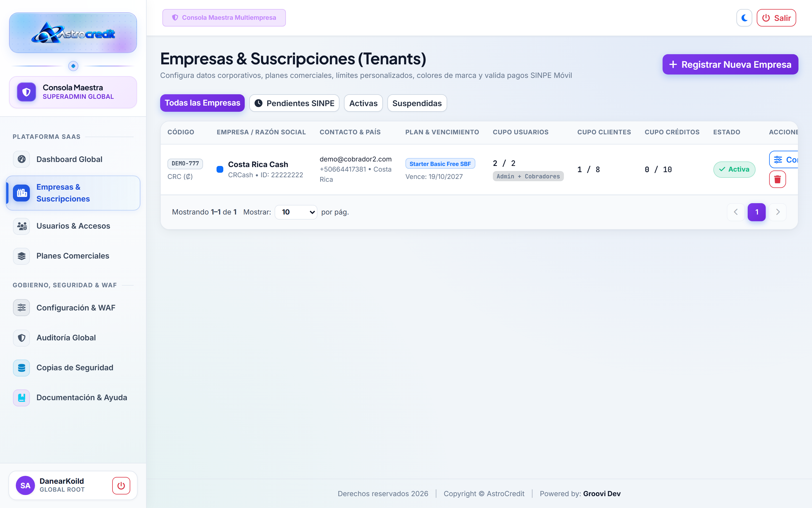Click the Starter Basic Free SBF plan badge
812x508 pixels.
440,164
